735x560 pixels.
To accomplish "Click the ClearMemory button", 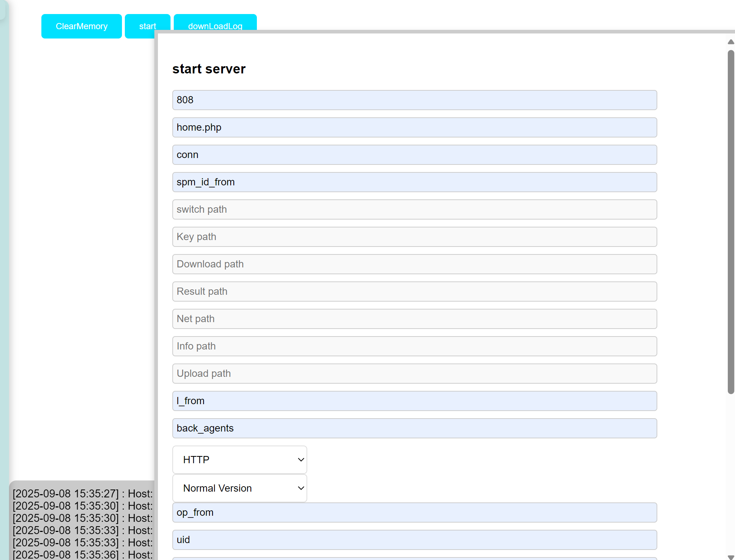I will click(81, 26).
